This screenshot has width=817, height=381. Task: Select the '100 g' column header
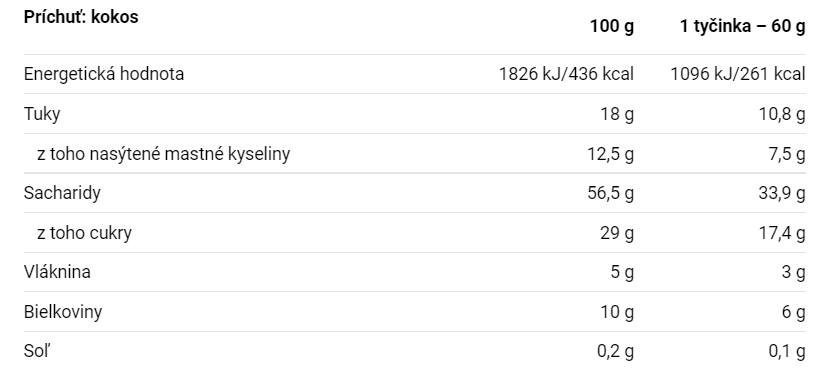click(x=612, y=26)
